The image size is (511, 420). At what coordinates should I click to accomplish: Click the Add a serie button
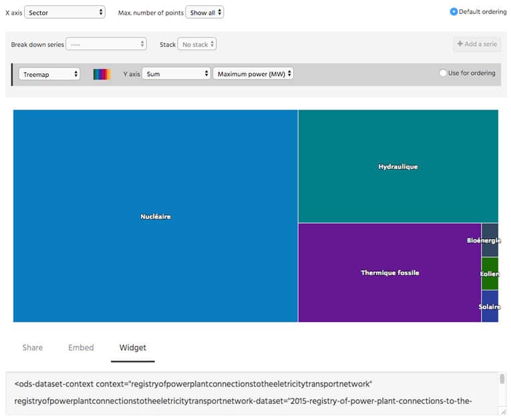pos(476,44)
